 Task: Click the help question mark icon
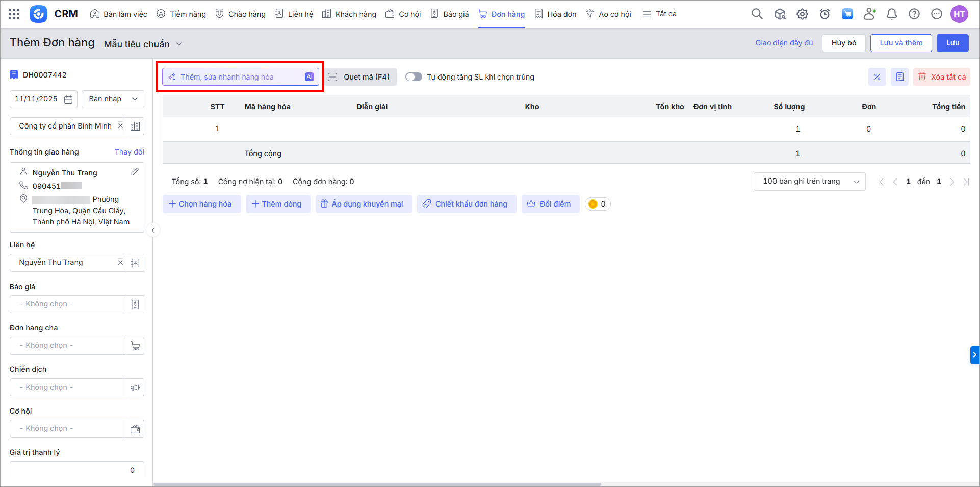pos(914,14)
